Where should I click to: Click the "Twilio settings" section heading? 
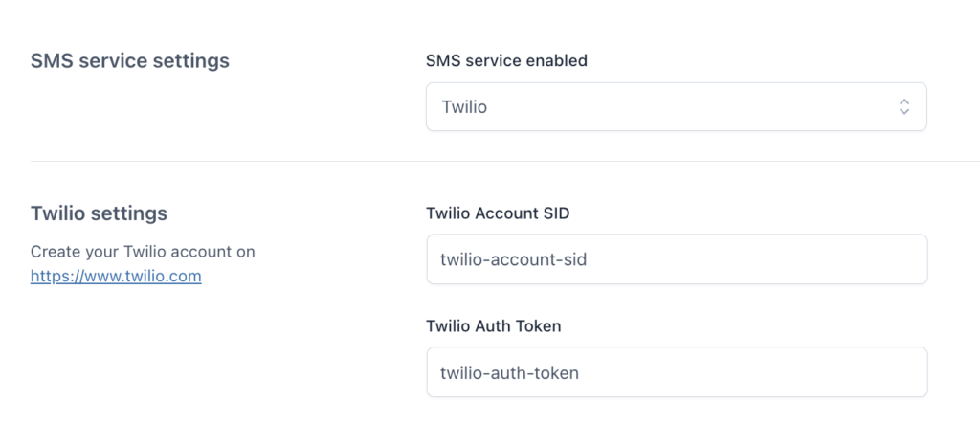99,212
